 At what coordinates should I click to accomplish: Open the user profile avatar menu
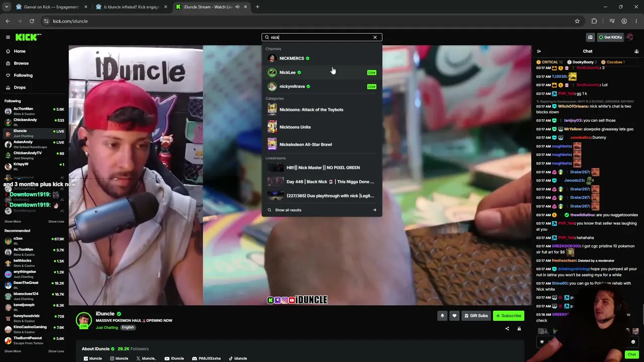[x=630, y=37]
